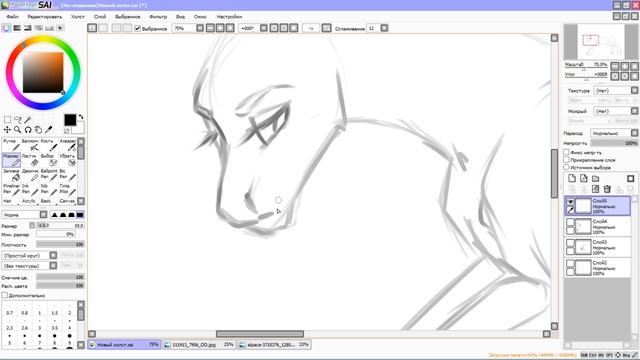Select the zoom magnifier tool
This screenshot has width=640, height=360.
[18, 130]
